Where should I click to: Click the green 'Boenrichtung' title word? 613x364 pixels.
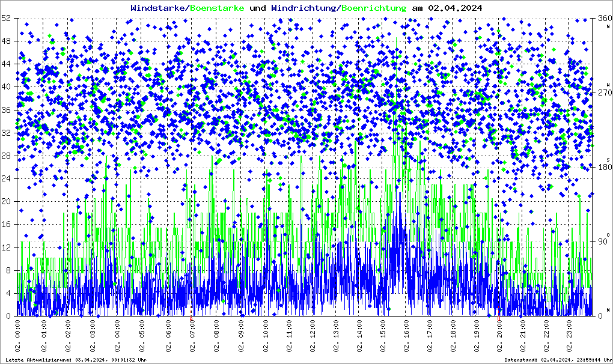[x=374, y=8]
